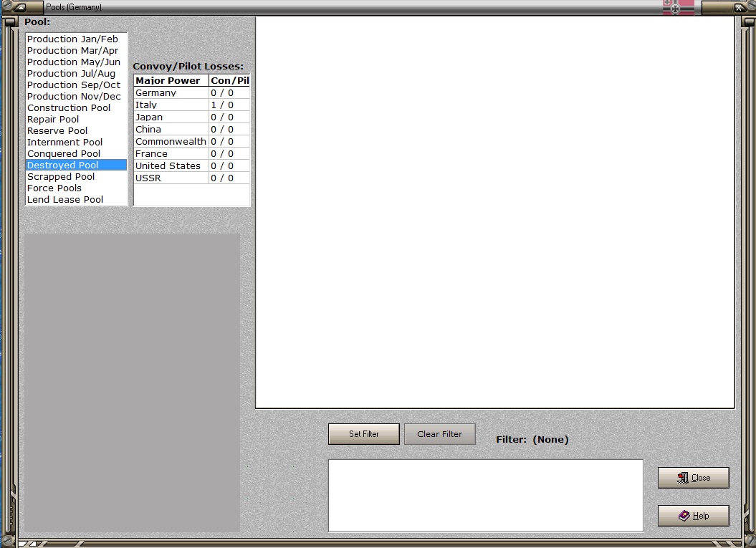The image size is (756, 548).
Task: Click the Set Filter button
Action: [x=364, y=434]
